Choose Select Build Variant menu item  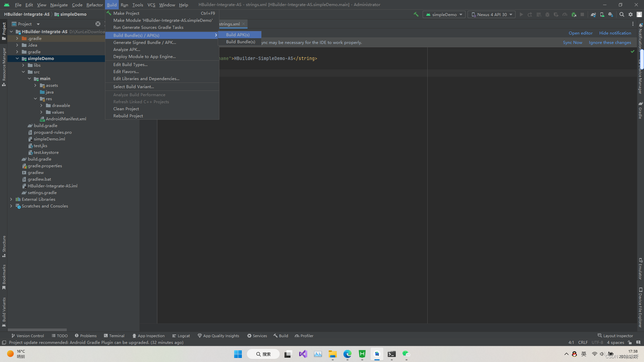coord(162,86)
